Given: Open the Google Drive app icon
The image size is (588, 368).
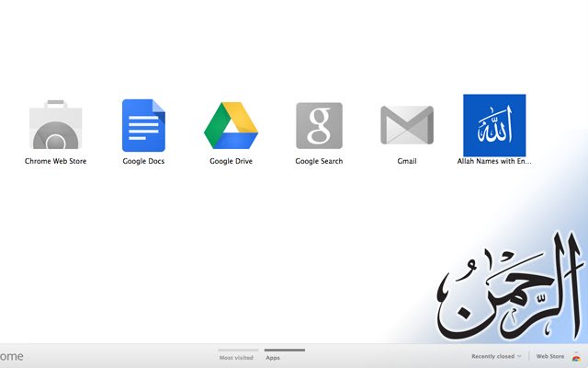Looking at the screenshot, I should coord(231,125).
